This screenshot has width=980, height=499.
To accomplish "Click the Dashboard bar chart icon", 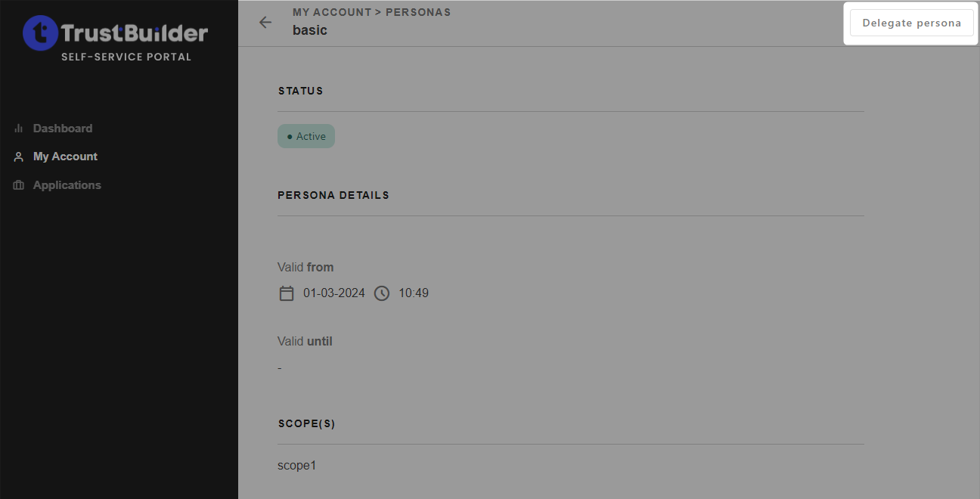I will click(19, 129).
